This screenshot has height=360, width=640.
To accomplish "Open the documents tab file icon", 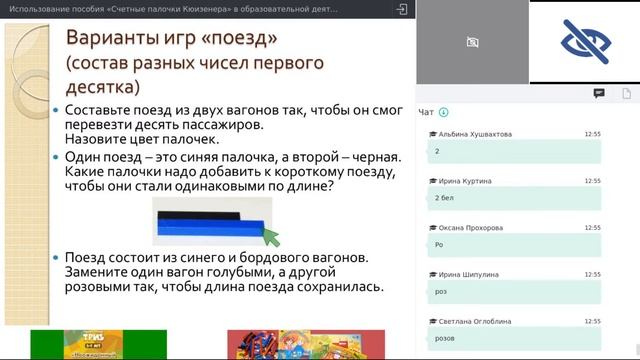I will tap(627, 93).
